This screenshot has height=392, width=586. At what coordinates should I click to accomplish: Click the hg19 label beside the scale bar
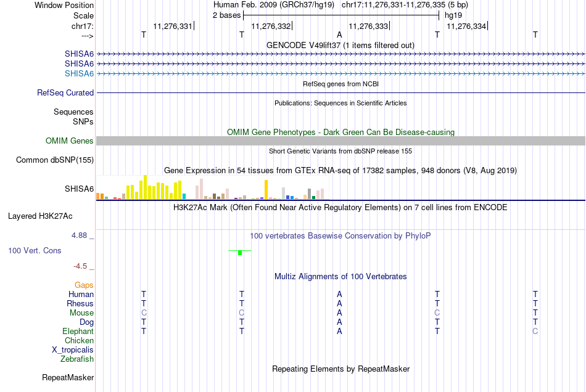tap(453, 15)
